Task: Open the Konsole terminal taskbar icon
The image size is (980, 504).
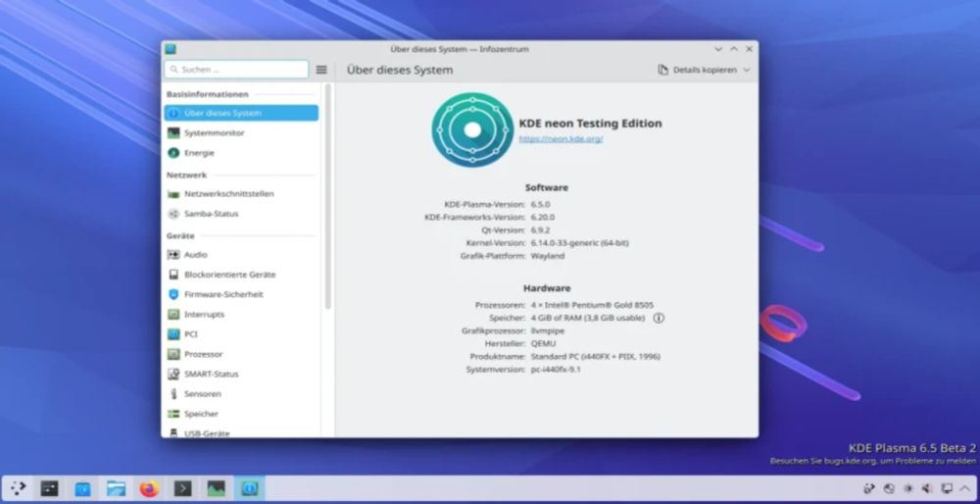Action: coord(182,487)
